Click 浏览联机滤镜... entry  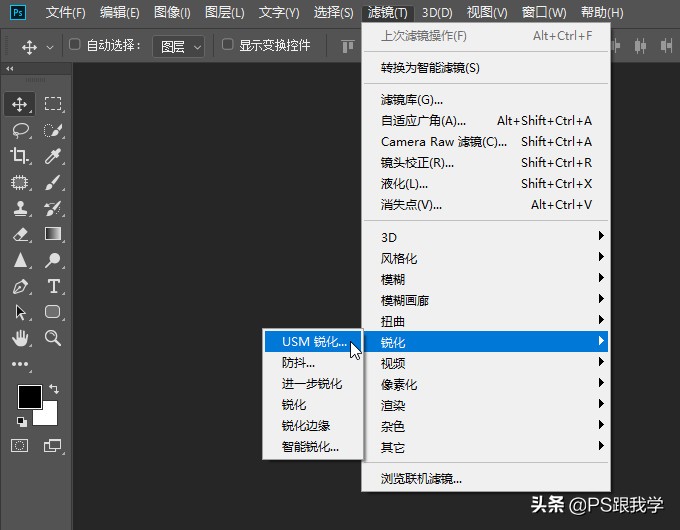486,478
